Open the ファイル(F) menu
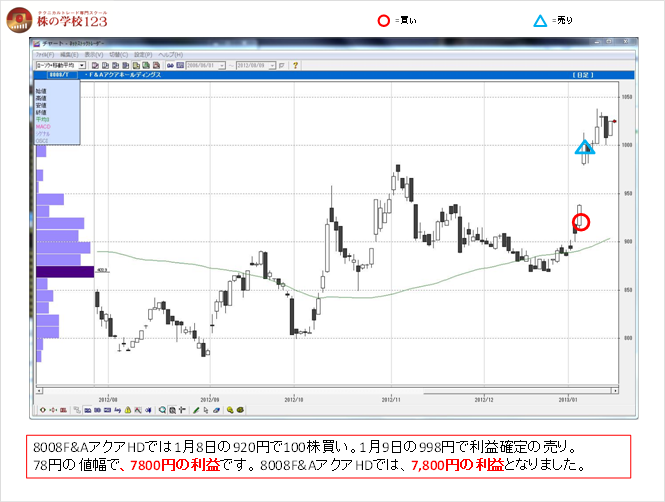The width and height of the screenshot is (665, 502). click(47, 54)
